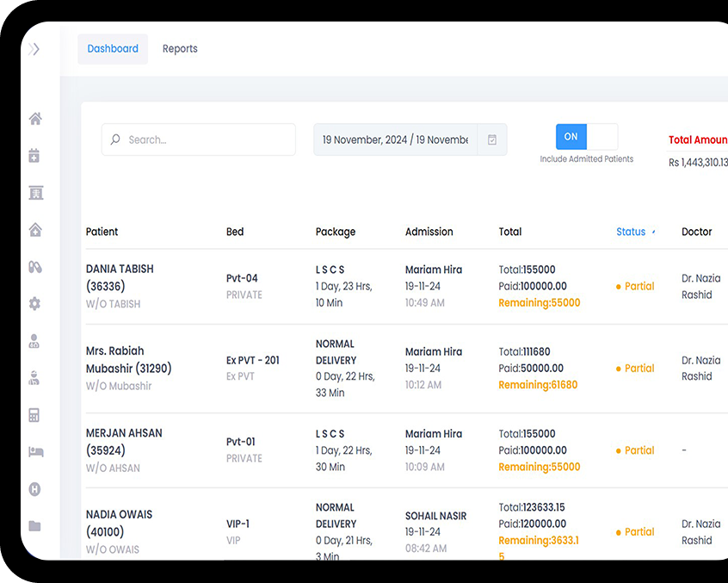The width and height of the screenshot is (728, 583).
Task: Expand the sidebar with double-chevron icon
Action: 34,49
